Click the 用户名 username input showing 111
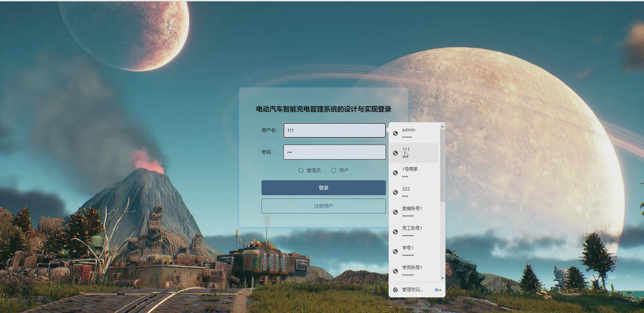Image resolution: width=644 pixels, height=313 pixels. coord(334,130)
